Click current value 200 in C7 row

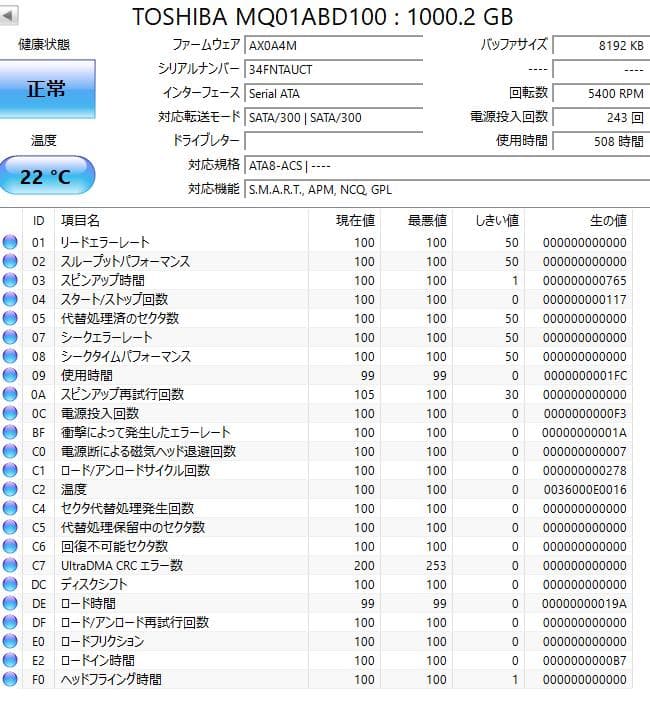[364, 566]
